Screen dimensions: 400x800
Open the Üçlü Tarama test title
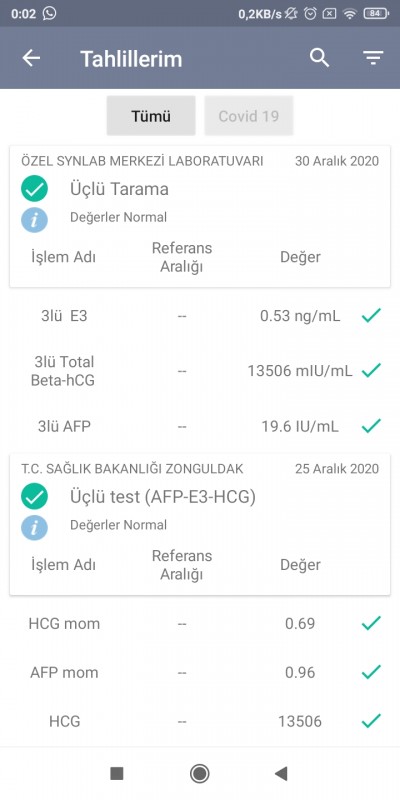119,189
